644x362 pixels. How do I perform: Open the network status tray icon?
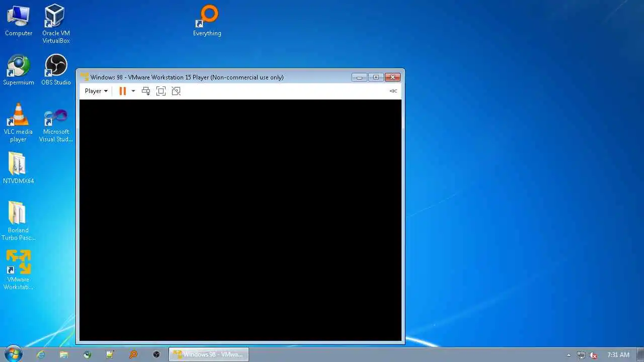tap(581, 355)
